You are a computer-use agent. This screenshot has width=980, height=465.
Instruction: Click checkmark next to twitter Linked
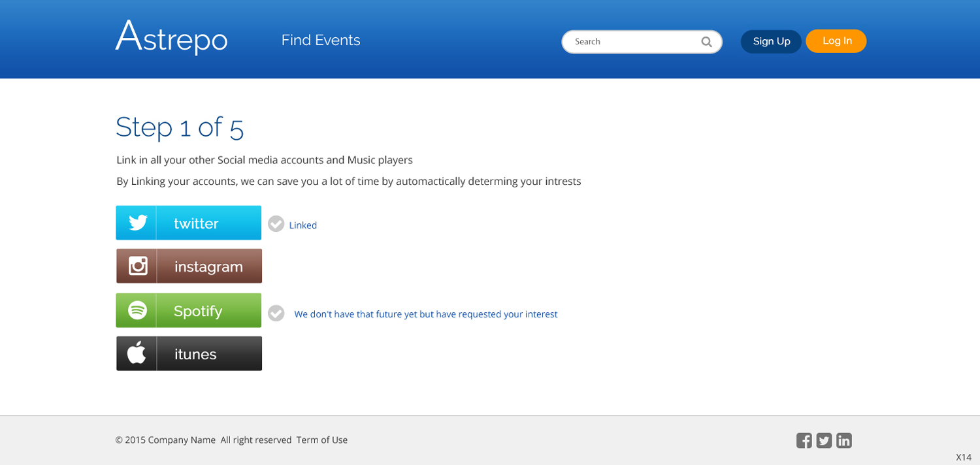276,224
